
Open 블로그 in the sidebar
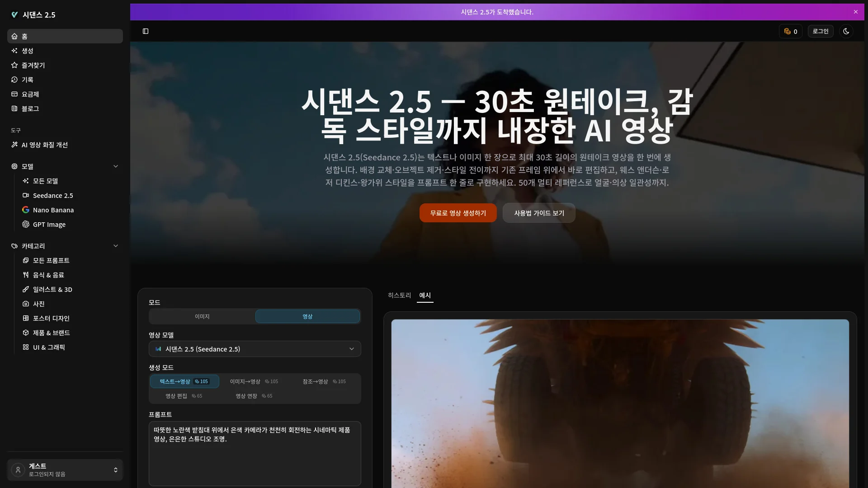(65, 108)
